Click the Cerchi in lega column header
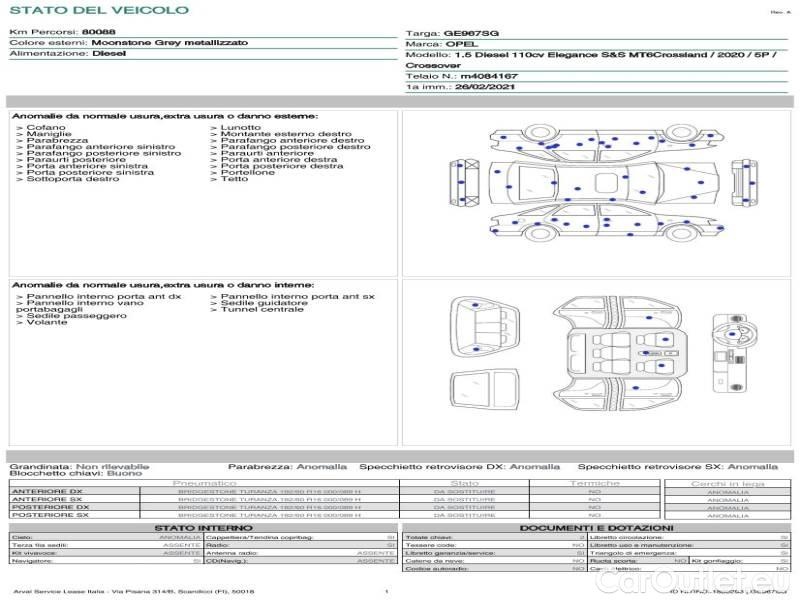Screen dimensions: 800x600 (728, 483)
